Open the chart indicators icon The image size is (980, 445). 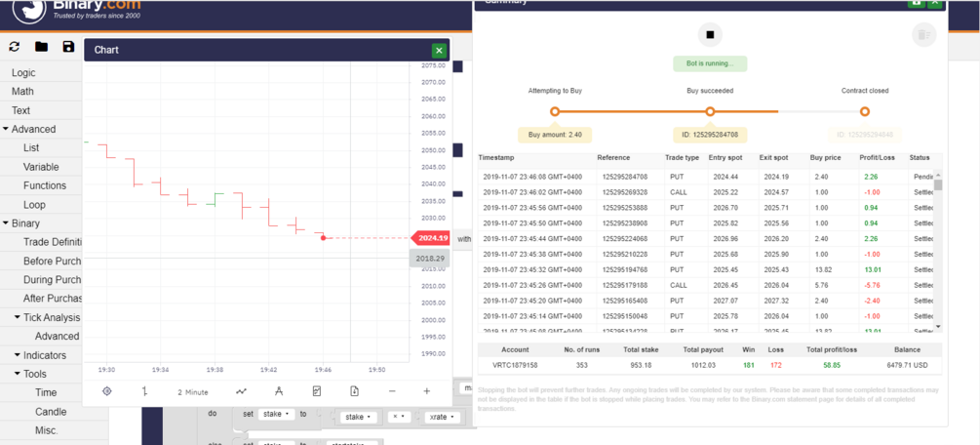(241, 391)
